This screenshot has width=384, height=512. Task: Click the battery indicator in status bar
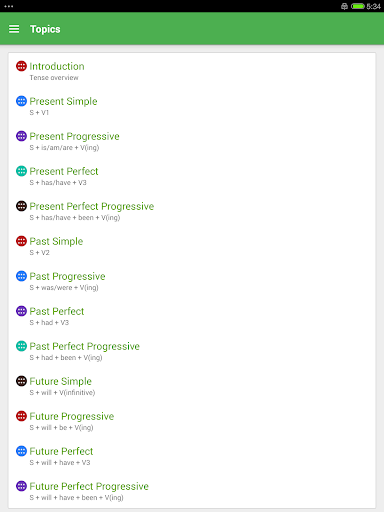(x=358, y=6)
